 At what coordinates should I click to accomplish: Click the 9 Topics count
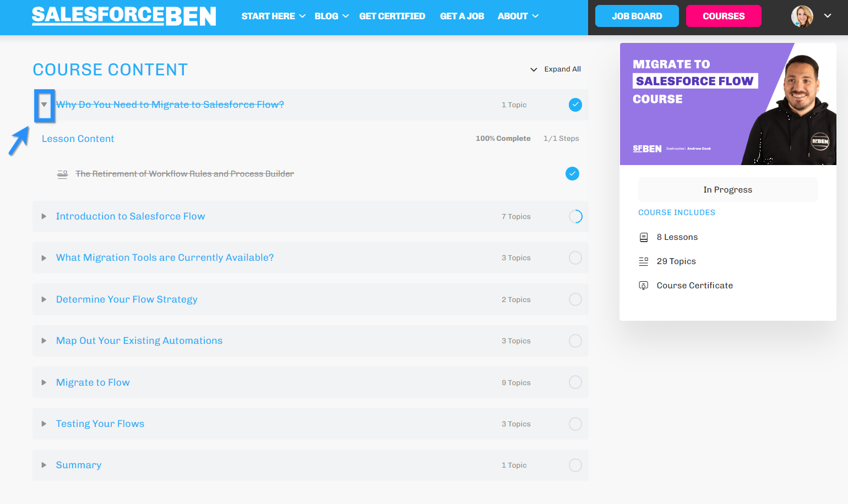(516, 383)
